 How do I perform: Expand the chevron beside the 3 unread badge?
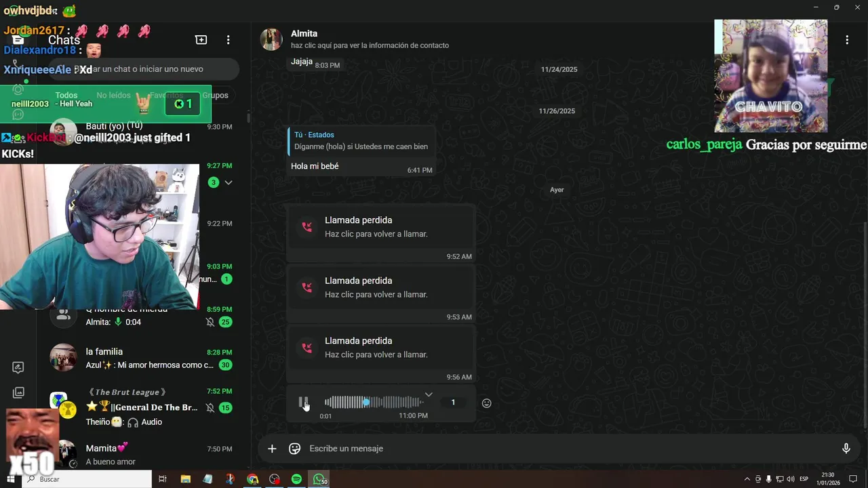pos(229,182)
